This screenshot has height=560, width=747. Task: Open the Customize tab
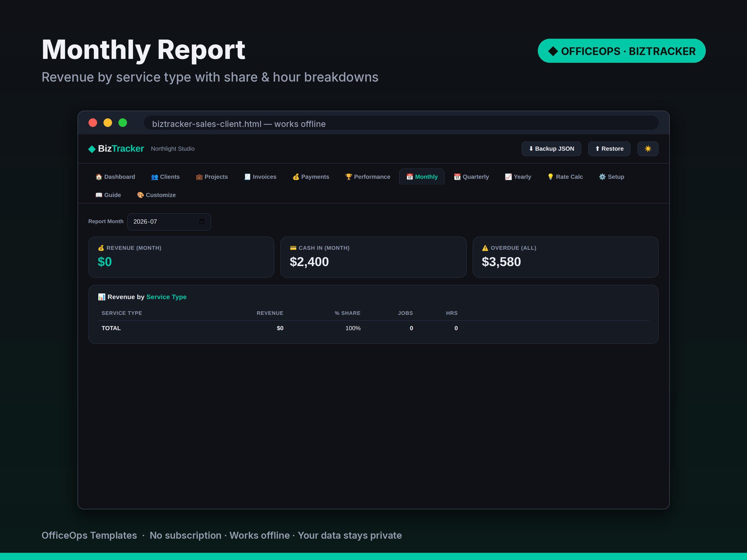156,195
